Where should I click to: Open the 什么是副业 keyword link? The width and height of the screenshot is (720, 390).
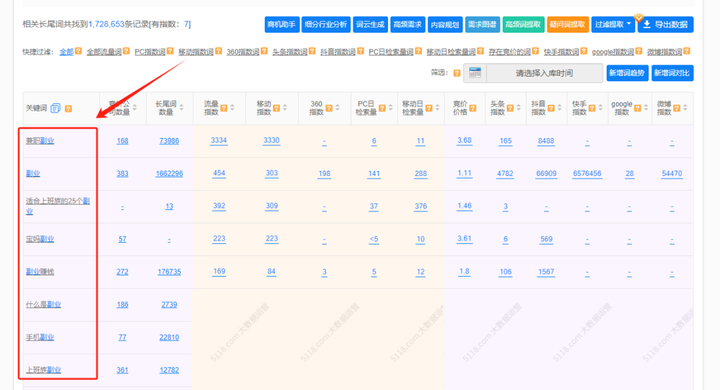tap(43, 304)
